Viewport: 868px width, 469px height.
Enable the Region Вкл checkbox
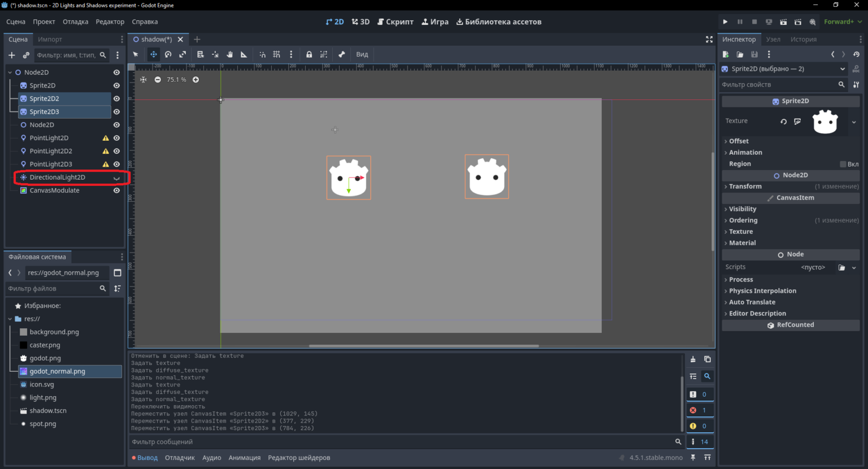click(x=843, y=164)
